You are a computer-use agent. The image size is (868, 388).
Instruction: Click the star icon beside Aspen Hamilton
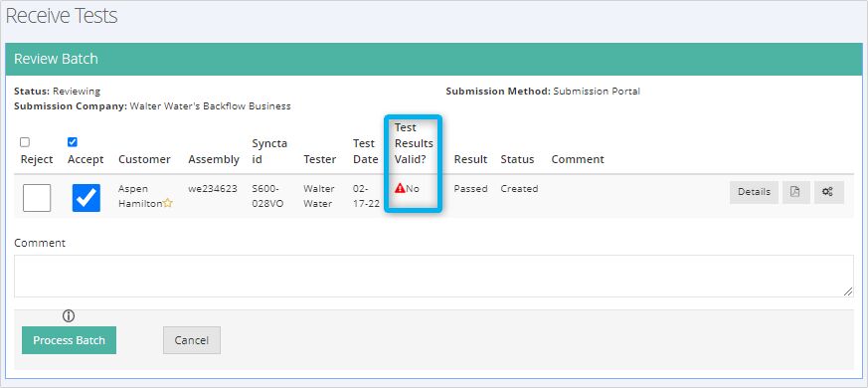(168, 203)
